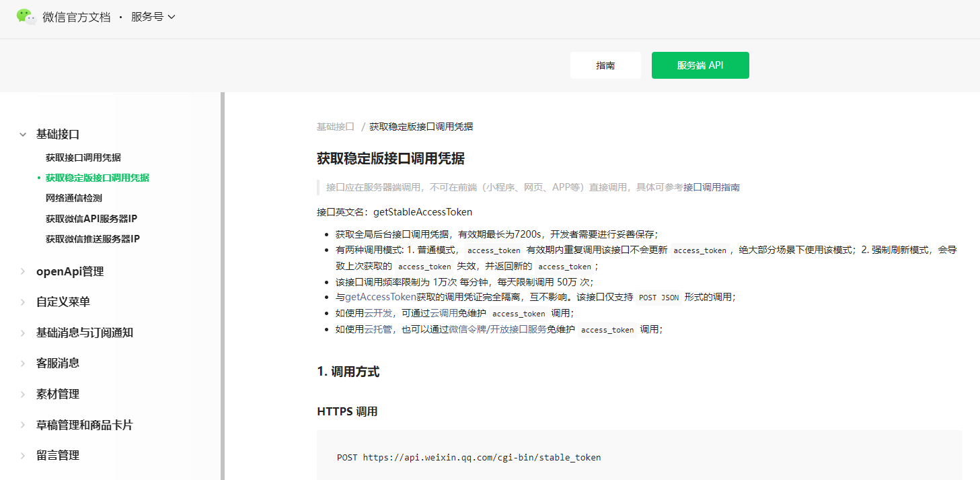This screenshot has height=480, width=980.
Task: Expand the 客服消息 chevron
Action: click(x=23, y=364)
